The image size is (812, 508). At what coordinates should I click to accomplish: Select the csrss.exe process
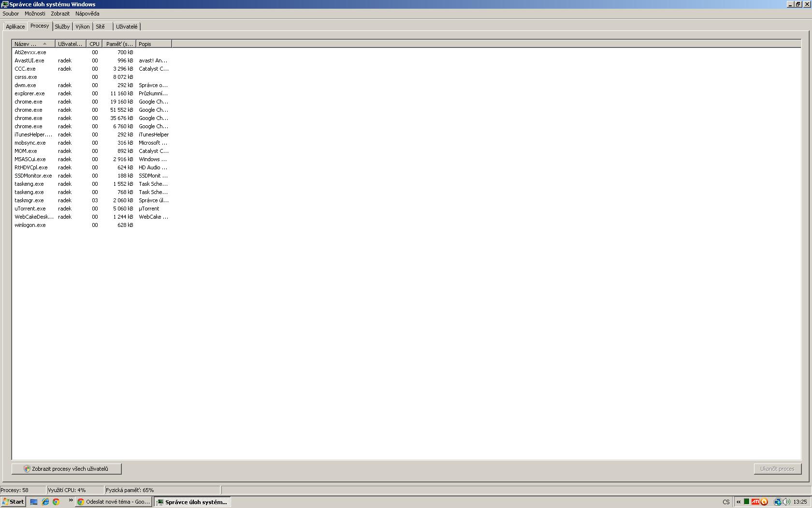(x=92, y=77)
